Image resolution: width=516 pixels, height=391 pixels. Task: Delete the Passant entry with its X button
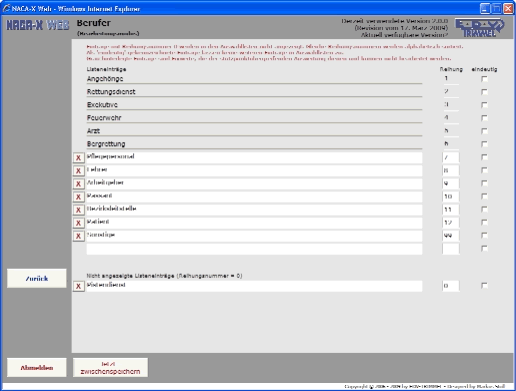79,197
